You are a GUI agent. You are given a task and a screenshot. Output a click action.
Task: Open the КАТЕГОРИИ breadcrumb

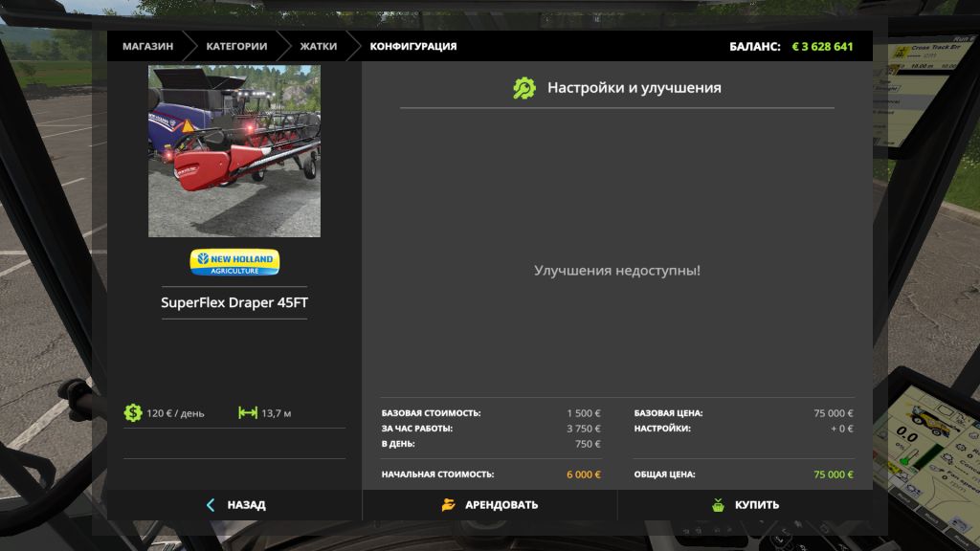(x=236, y=46)
